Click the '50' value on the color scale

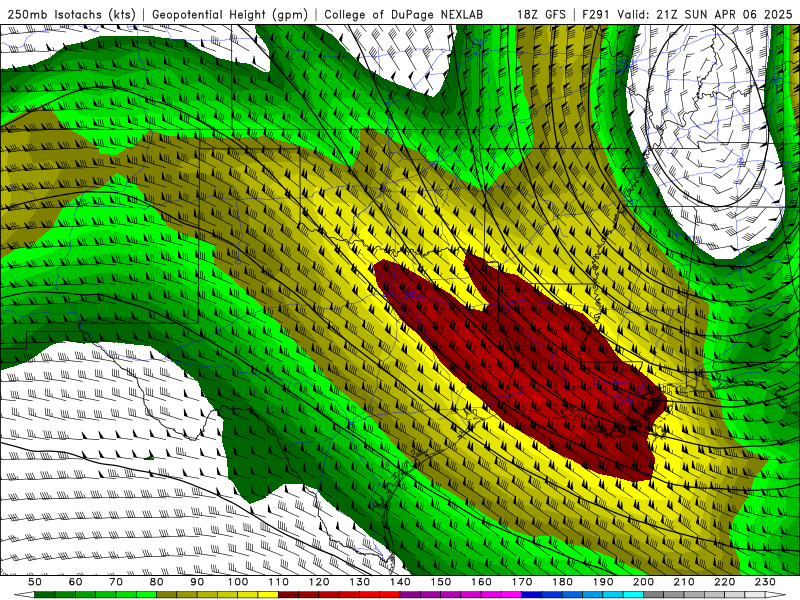[35, 582]
